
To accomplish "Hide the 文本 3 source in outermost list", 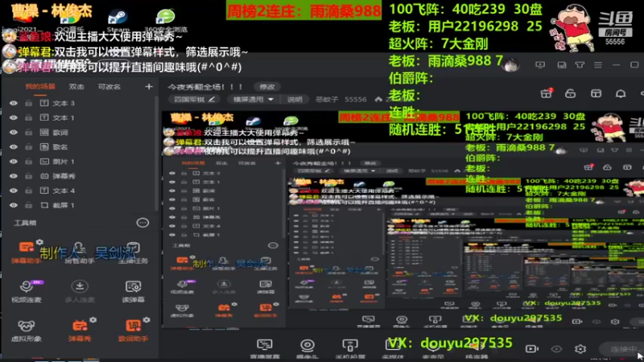I will click(14, 103).
